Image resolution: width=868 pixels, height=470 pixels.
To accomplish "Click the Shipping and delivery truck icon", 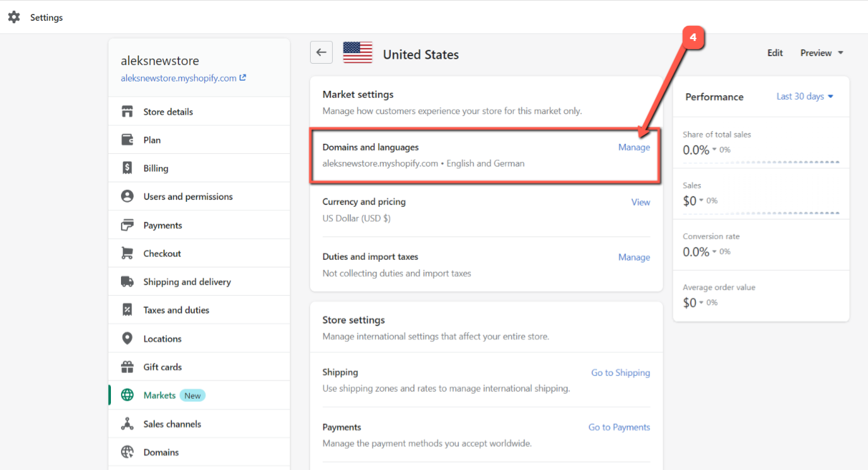I will tap(127, 282).
